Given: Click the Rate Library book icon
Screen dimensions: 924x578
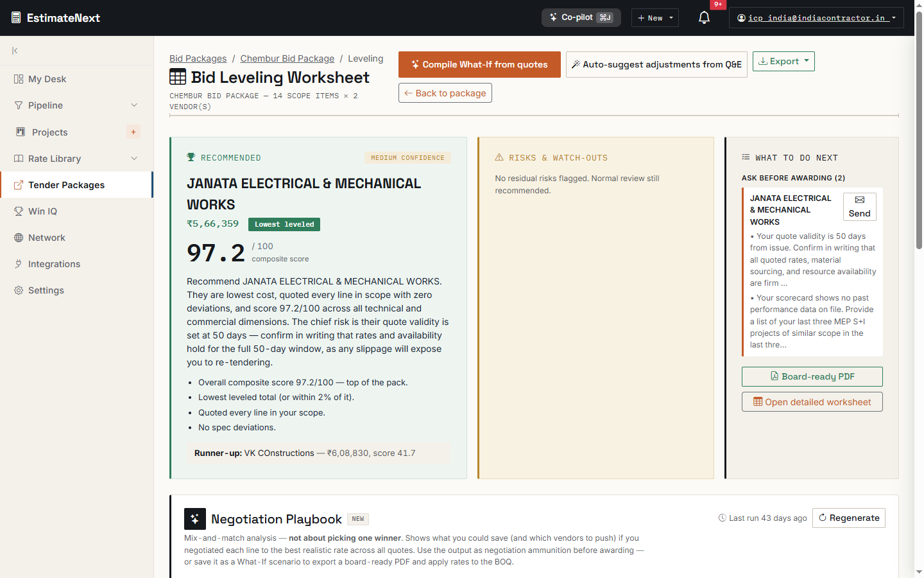Looking at the screenshot, I should click(x=19, y=159).
